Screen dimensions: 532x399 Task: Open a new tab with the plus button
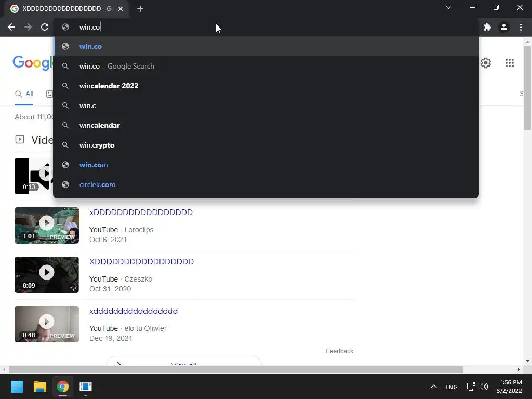(x=140, y=9)
